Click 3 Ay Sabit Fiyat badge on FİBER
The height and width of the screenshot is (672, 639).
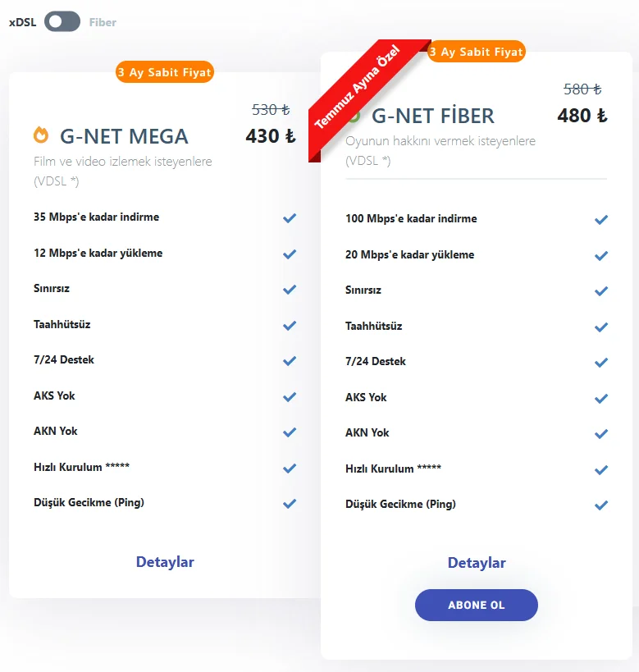tap(476, 52)
